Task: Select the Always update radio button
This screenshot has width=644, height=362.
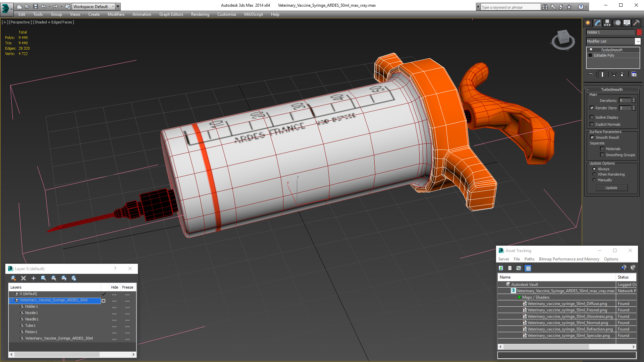Action: [594, 169]
